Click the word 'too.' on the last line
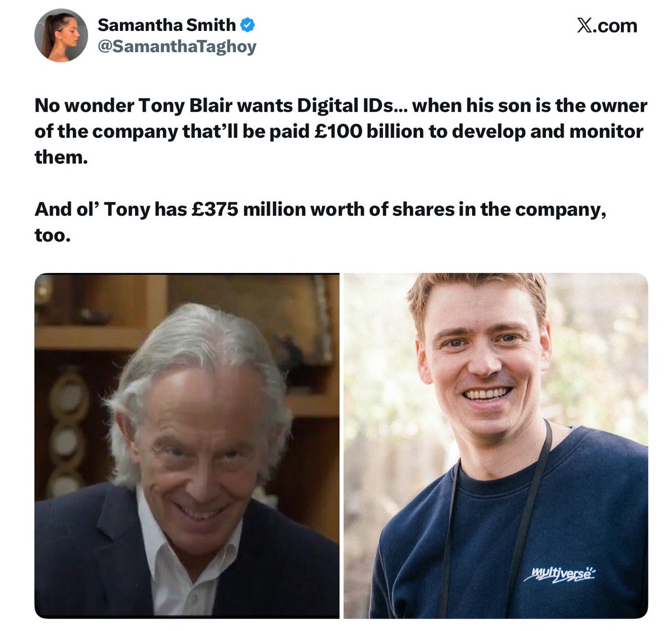Viewport: 672px width, 631px height. point(53,235)
